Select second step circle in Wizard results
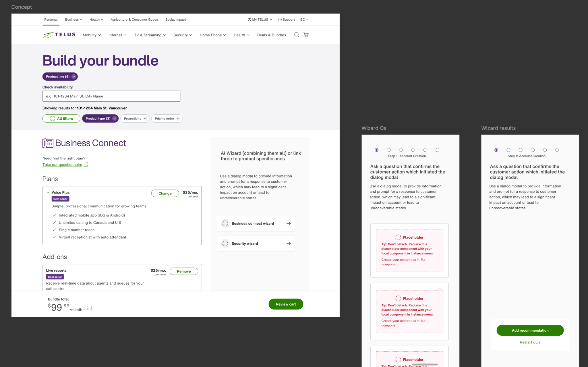Screen dimensions: 588x367 508,150
